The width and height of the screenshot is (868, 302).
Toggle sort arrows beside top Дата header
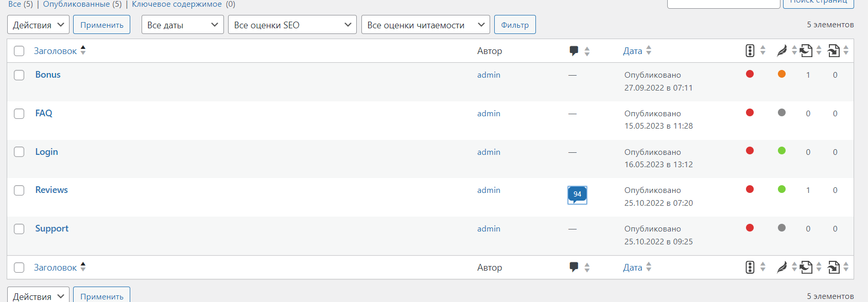649,50
